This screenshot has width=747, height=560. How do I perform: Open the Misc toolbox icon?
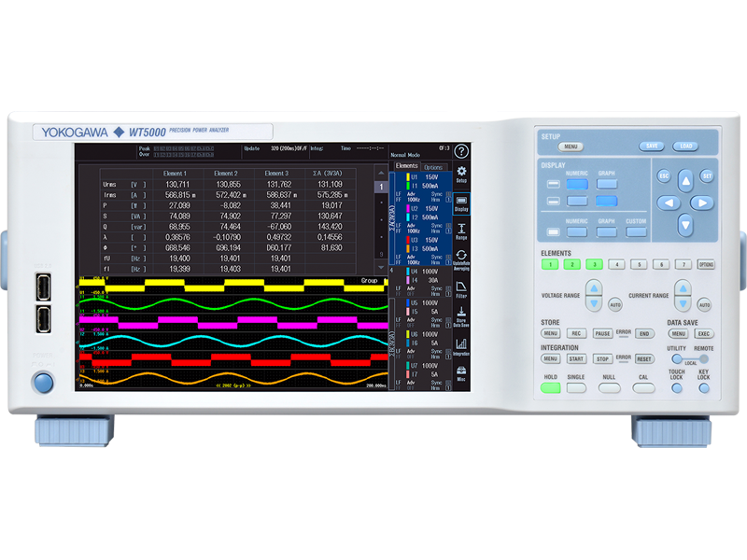[461, 373]
